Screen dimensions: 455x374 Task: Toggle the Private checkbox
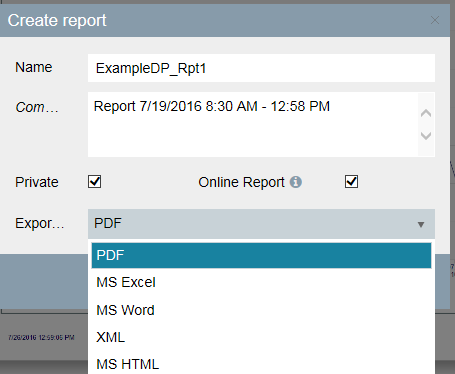[x=95, y=182]
